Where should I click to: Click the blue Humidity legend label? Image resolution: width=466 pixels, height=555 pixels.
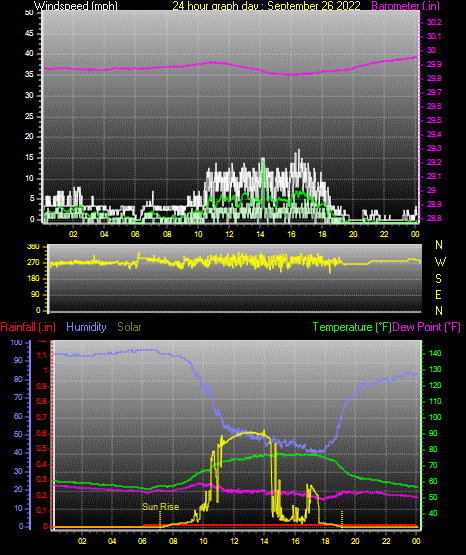[86, 327]
